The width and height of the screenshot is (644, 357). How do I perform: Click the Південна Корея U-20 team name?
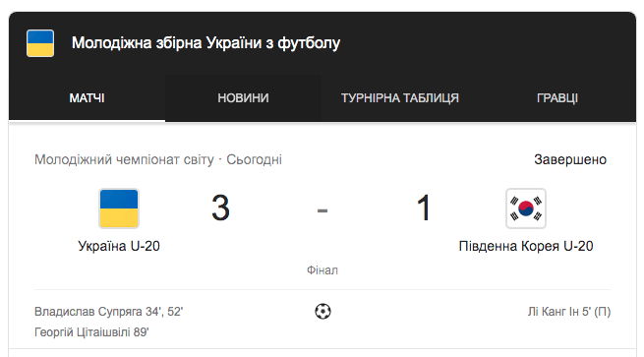(x=526, y=246)
